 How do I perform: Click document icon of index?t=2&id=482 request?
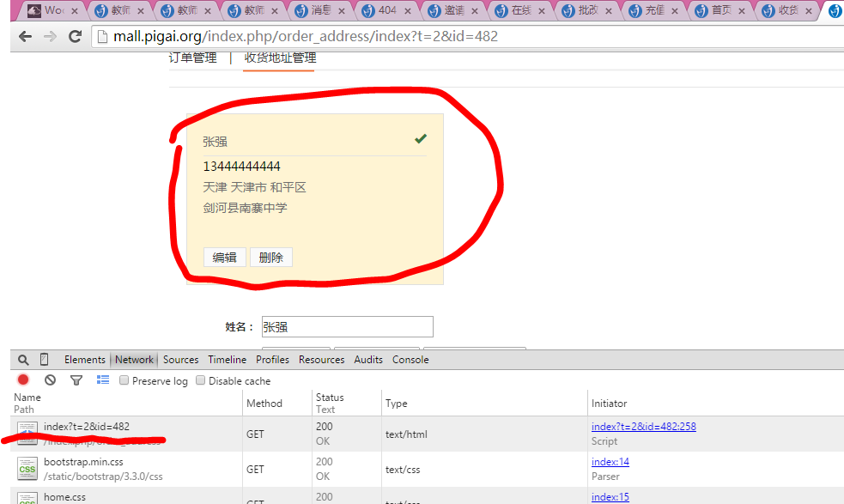point(27,434)
